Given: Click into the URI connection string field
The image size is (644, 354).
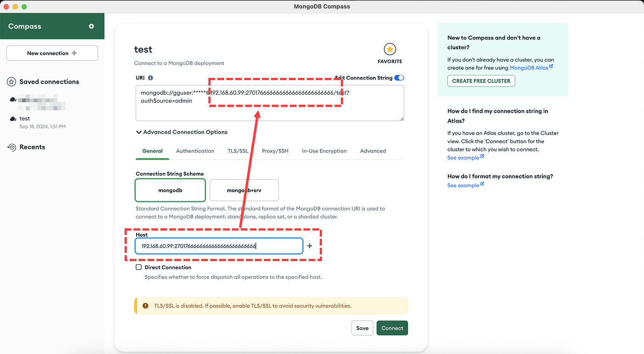Looking at the screenshot, I should (270, 103).
